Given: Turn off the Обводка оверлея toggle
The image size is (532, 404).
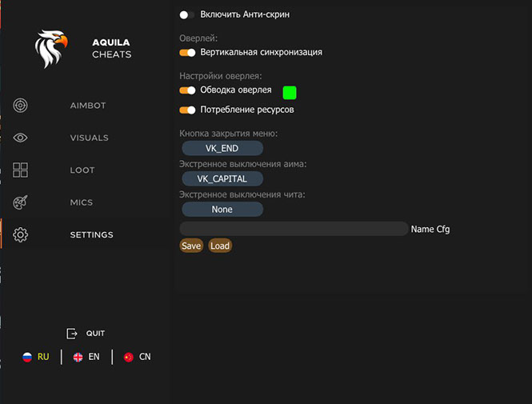Looking at the screenshot, I should (x=187, y=90).
